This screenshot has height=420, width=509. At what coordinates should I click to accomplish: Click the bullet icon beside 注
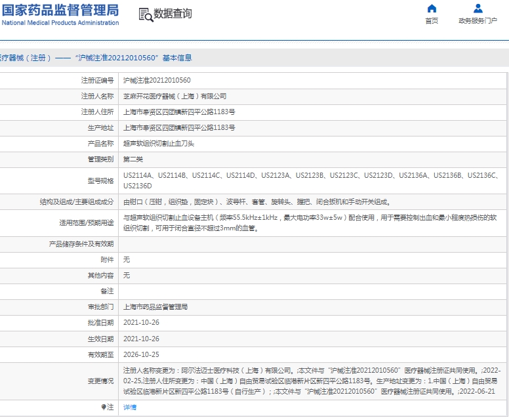tap(104, 407)
